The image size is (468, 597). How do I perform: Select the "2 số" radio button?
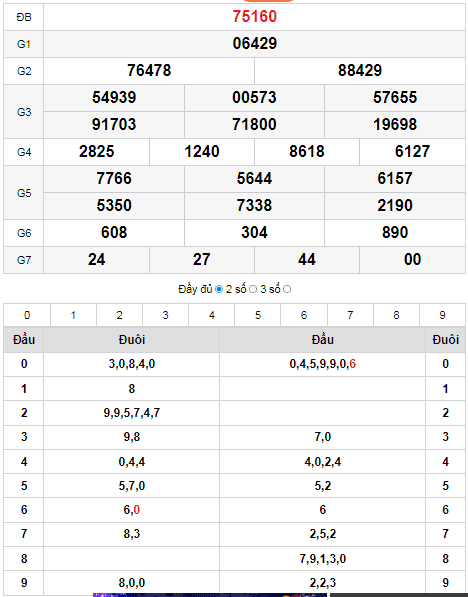pos(253,289)
